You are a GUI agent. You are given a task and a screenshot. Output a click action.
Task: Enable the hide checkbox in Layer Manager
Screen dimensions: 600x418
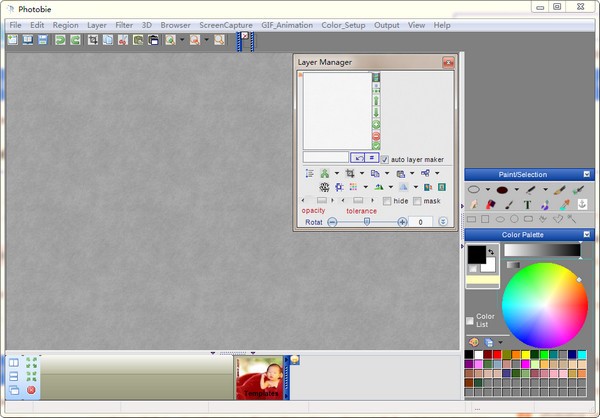click(x=387, y=201)
